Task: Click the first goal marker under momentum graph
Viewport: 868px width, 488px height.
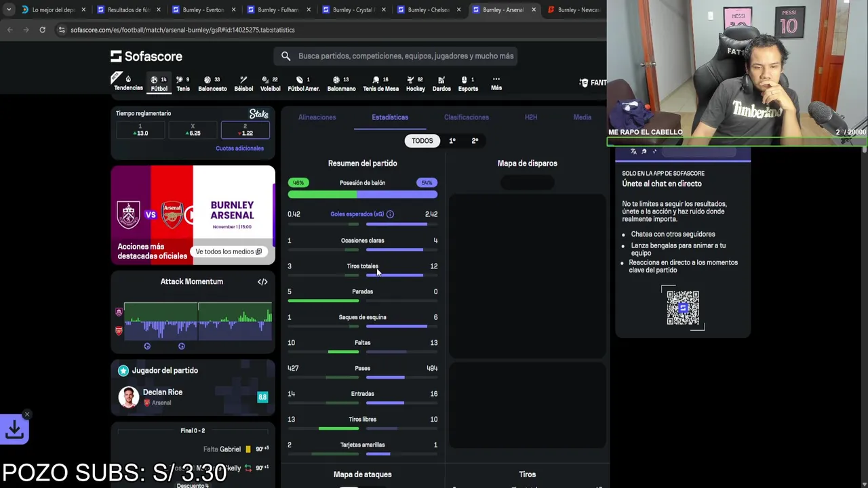Action: pos(147,346)
